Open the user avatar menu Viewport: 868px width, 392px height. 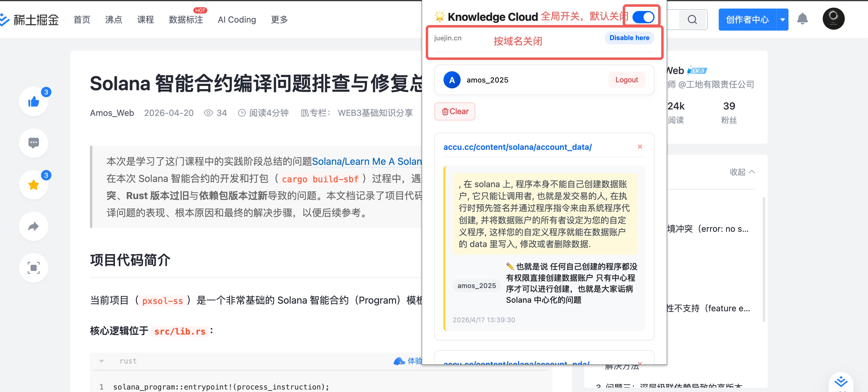(x=833, y=19)
